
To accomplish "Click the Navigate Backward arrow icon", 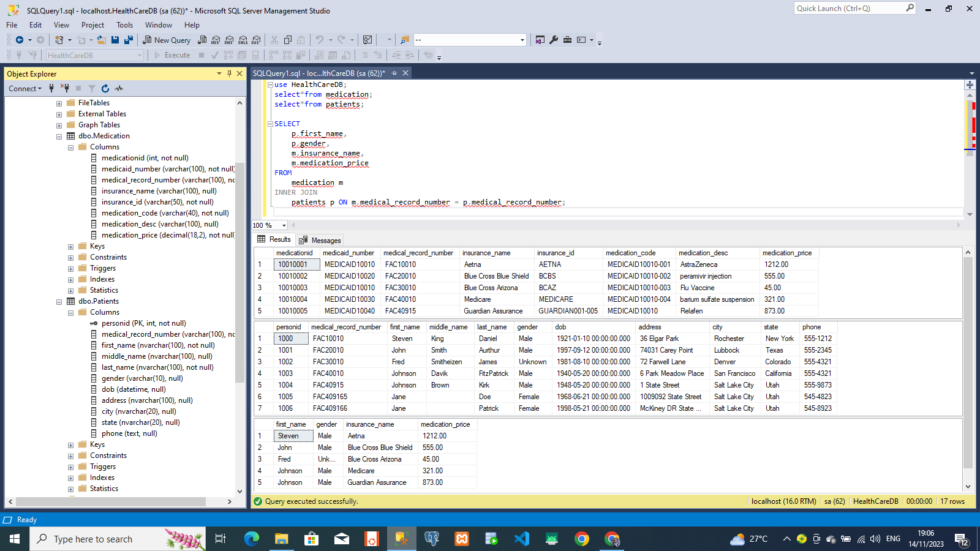I will (20, 40).
